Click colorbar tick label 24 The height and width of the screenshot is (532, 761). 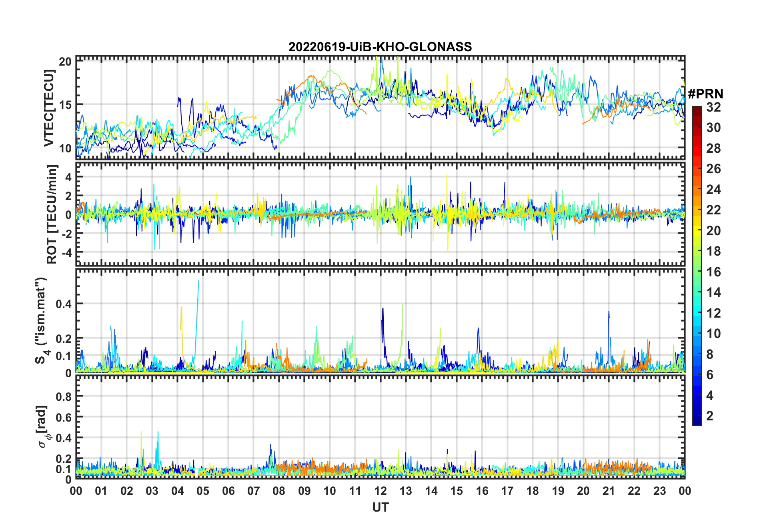tap(713, 189)
